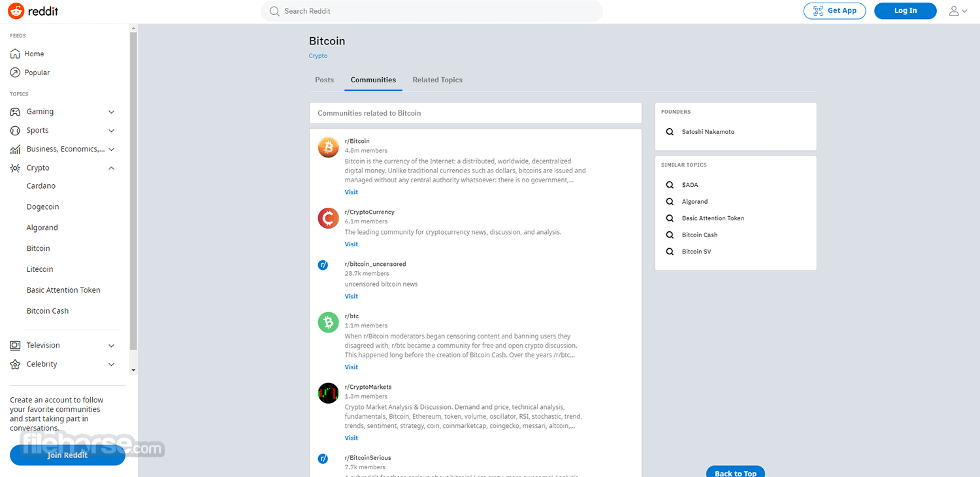Click the Sports icon in sidebar

(15, 131)
